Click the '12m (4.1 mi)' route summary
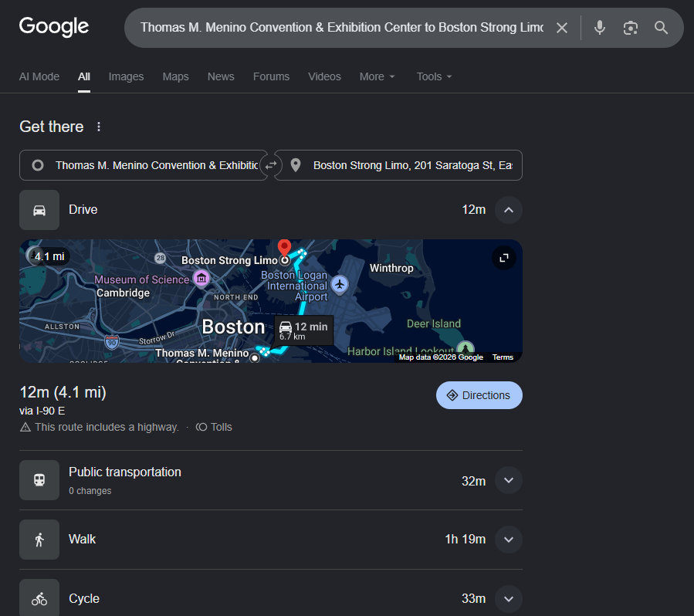The width and height of the screenshot is (694, 616). (x=63, y=392)
